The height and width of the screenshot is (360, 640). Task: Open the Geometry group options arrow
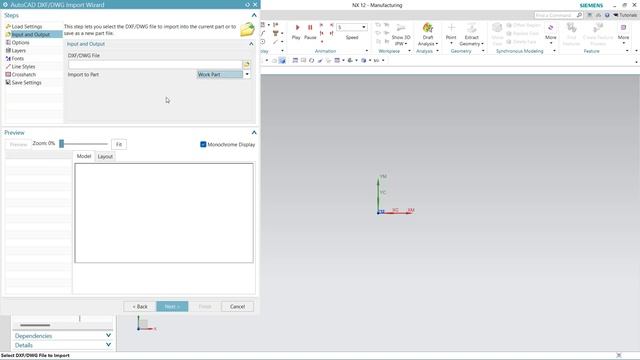(x=483, y=51)
